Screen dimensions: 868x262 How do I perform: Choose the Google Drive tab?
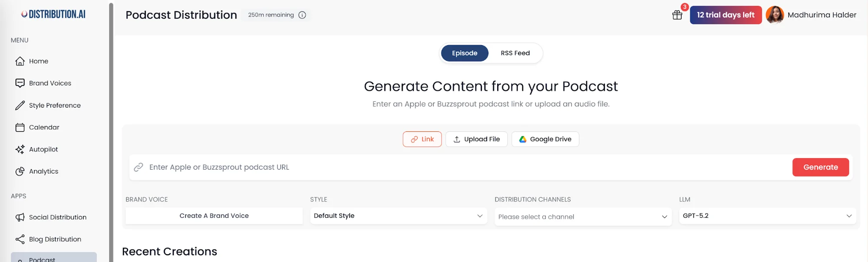click(545, 139)
